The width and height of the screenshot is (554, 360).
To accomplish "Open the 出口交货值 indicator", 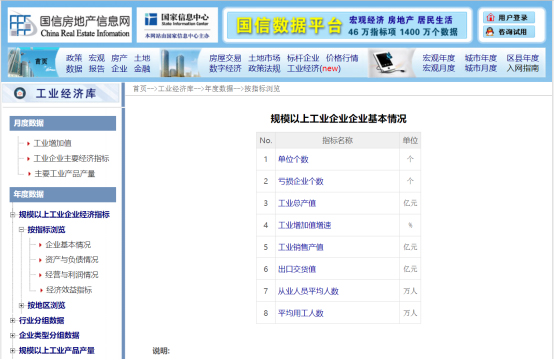I will coord(297,269).
